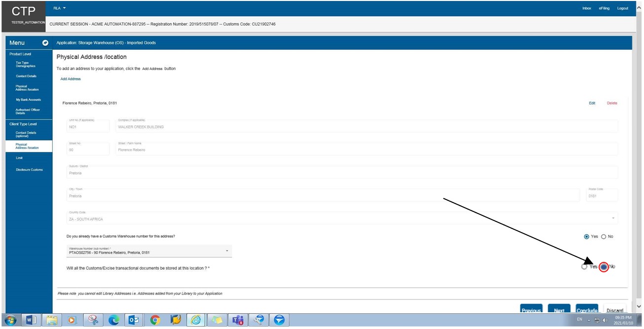This screenshot has height=329, width=644.
Task: Click the Previous button
Action: click(532, 309)
